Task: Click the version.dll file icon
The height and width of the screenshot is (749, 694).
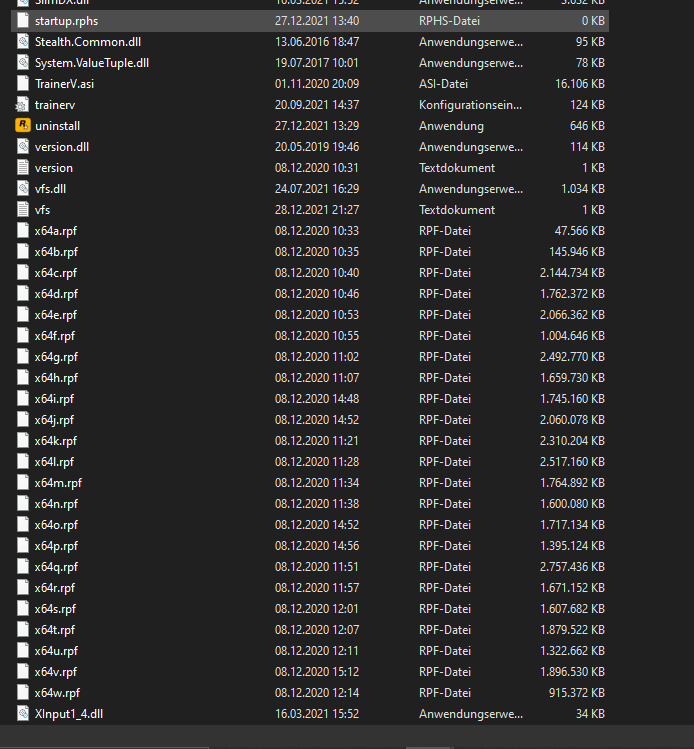Action: click(22, 147)
